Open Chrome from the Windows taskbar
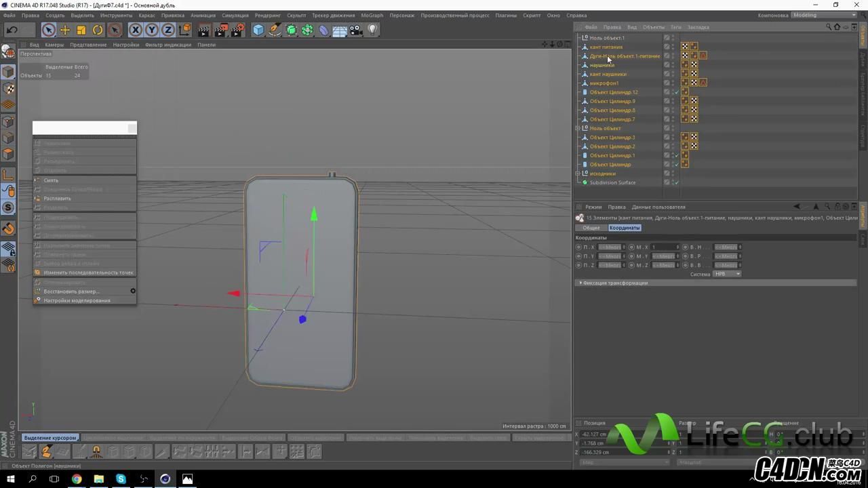 77,479
